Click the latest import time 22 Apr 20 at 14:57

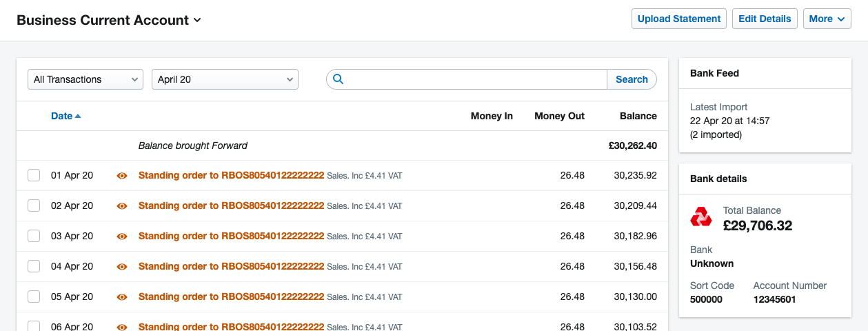[x=729, y=121]
